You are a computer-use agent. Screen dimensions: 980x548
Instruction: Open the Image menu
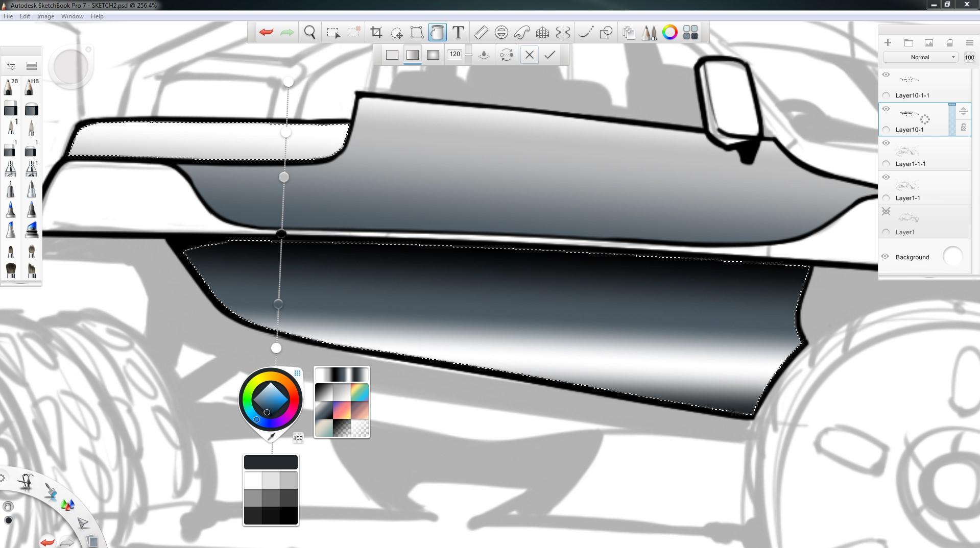45,16
